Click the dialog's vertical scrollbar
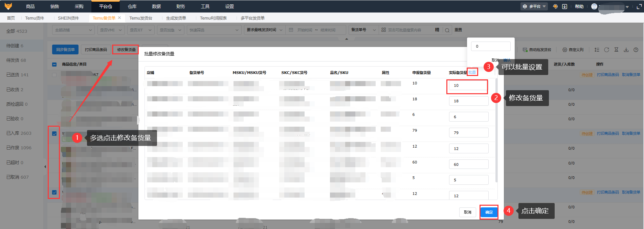Image resolution: width=644 pixels, height=229 pixels. coord(496,130)
